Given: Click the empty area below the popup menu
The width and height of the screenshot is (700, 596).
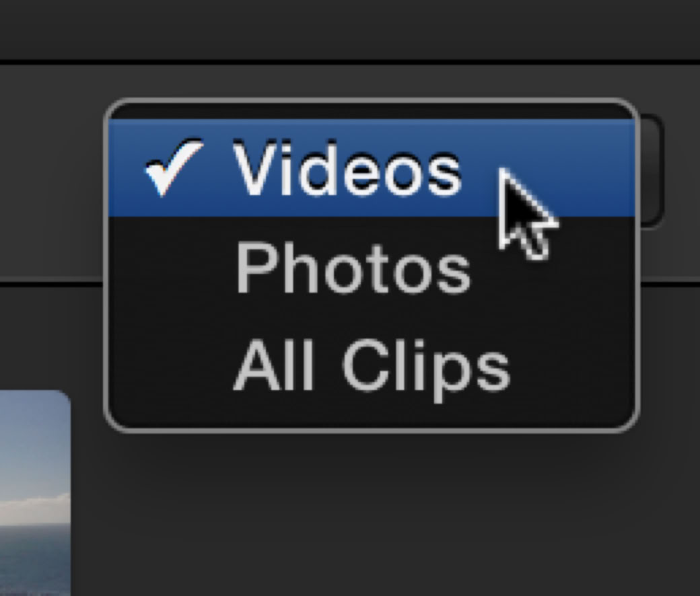Looking at the screenshot, I should tap(372, 513).
